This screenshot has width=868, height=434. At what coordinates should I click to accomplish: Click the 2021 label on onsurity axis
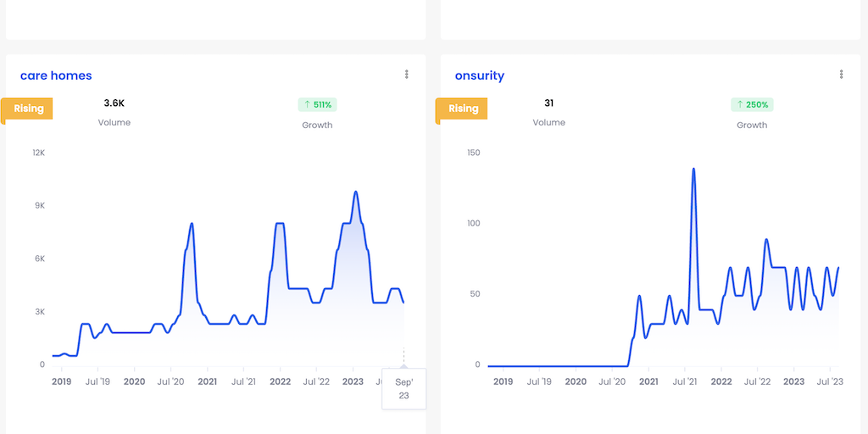pos(648,381)
